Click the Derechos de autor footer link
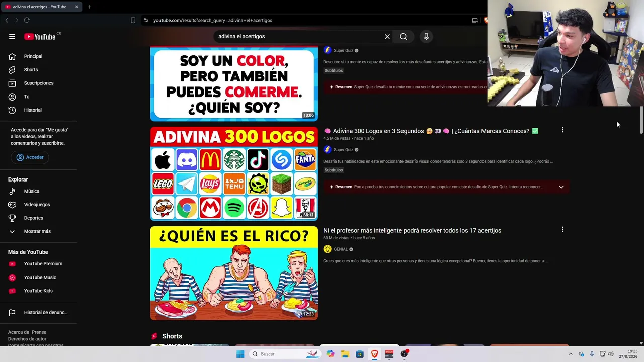This screenshot has width=644, height=362. pyautogui.click(x=27, y=339)
